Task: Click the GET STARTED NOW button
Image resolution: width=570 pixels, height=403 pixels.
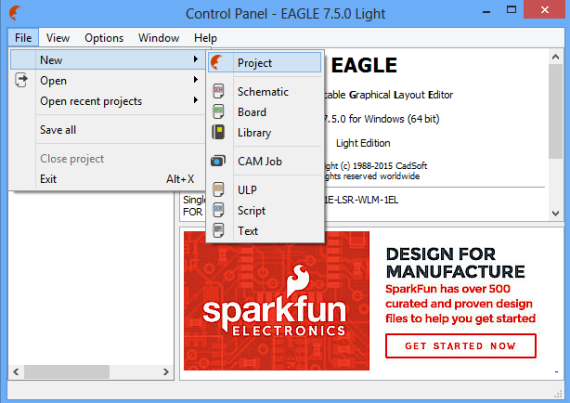Action: tap(460, 346)
